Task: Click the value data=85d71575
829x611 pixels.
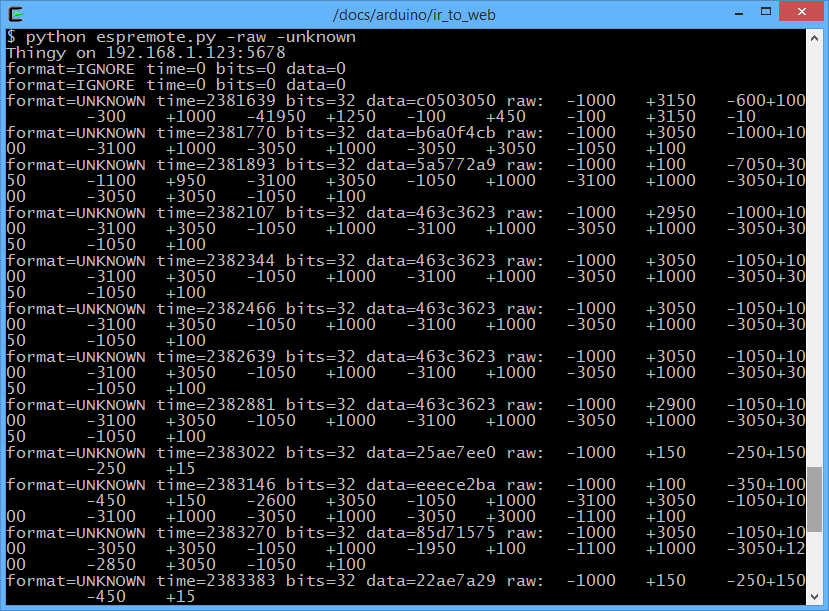Action: tap(431, 533)
